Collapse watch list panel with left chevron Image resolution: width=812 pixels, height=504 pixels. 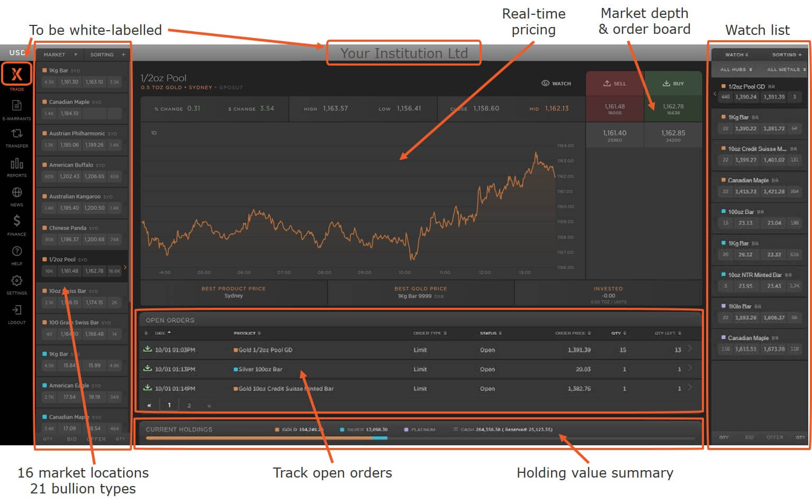click(715, 94)
